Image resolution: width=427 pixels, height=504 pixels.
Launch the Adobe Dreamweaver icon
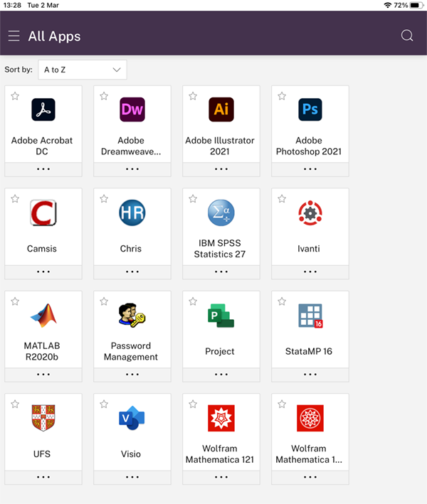(132, 109)
